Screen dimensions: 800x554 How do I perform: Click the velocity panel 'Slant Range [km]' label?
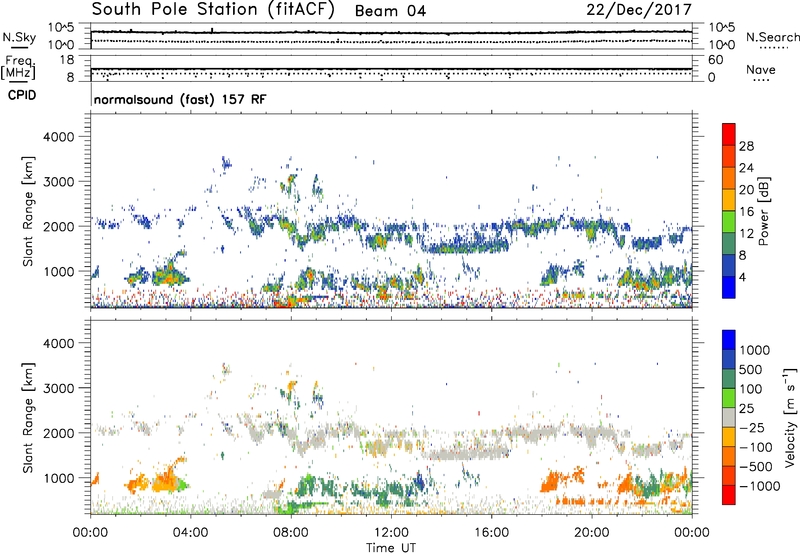point(28,417)
